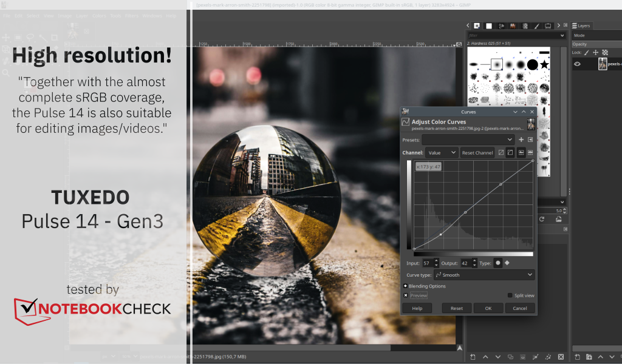Toggle visibility eye of the pexels layer
The image size is (622, 364).
577,64
